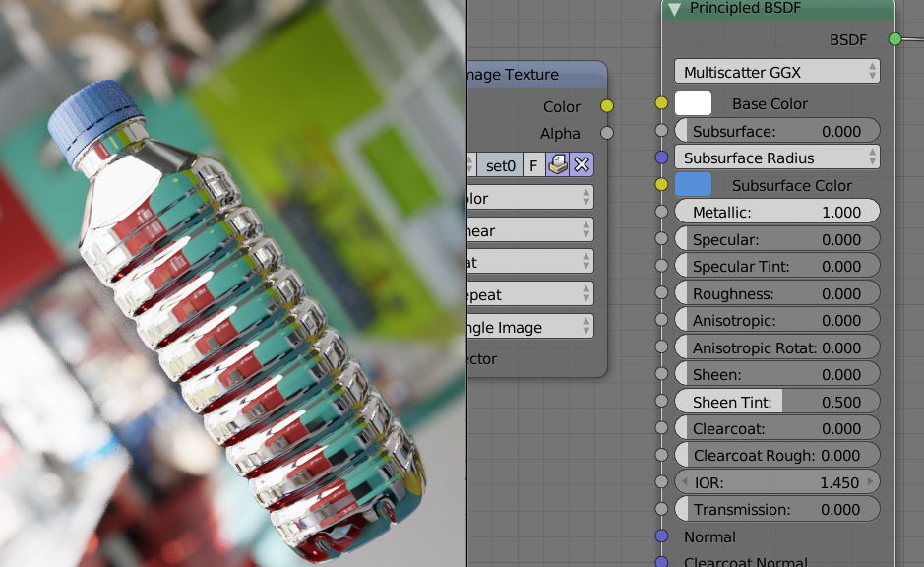This screenshot has height=567, width=924.
Task: Click the Specular value field
Action: pyautogui.click(x=776, y=239)
